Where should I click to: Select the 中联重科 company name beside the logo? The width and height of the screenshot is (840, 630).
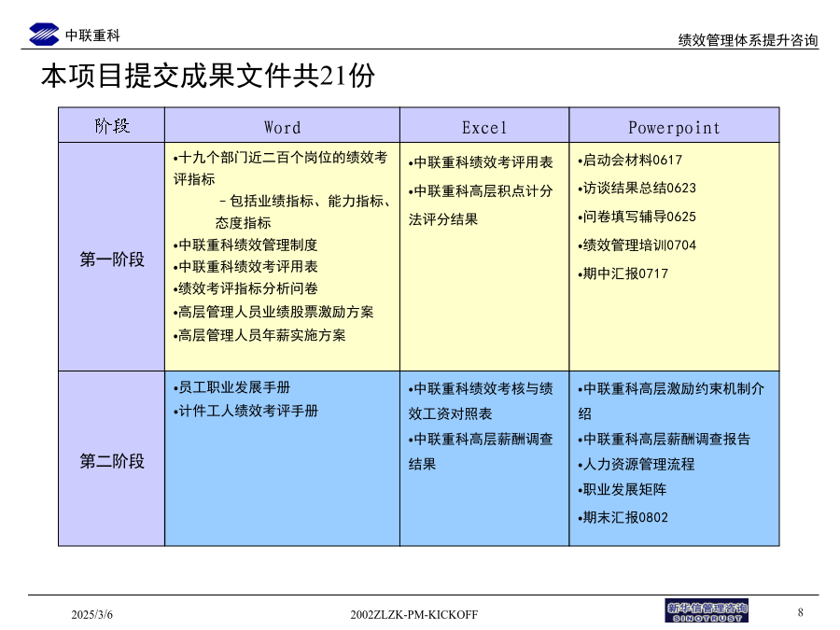(x=92, y=35)
